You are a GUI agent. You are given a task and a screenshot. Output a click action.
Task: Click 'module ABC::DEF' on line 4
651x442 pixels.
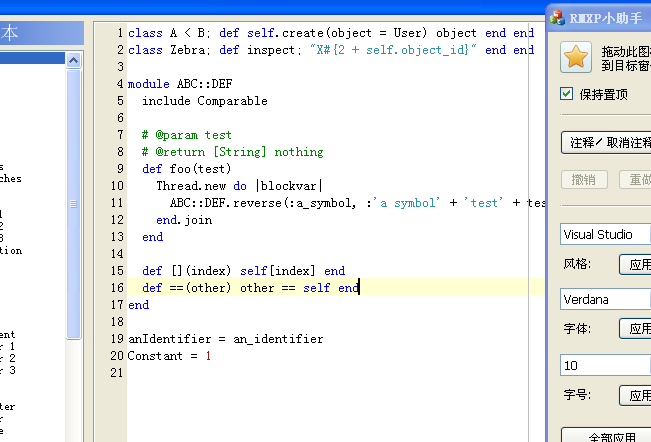(180, 84)
